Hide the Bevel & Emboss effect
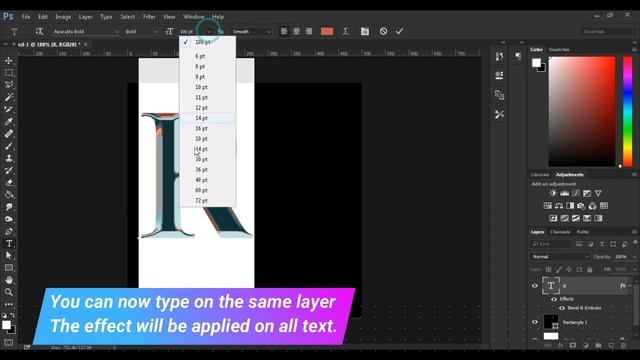 562,308
